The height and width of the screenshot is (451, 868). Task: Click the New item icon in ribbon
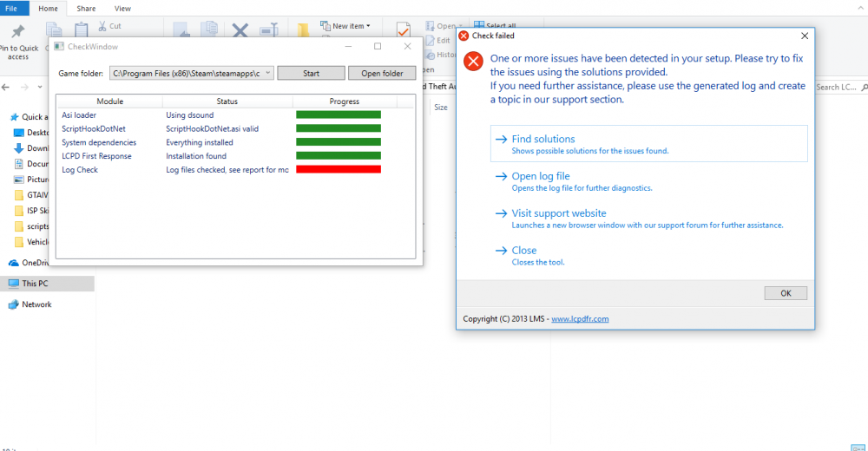click(x=325, y=25)
